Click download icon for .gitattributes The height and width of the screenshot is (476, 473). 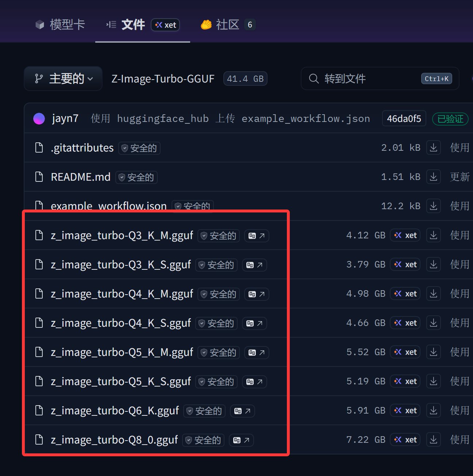[433, 148]
